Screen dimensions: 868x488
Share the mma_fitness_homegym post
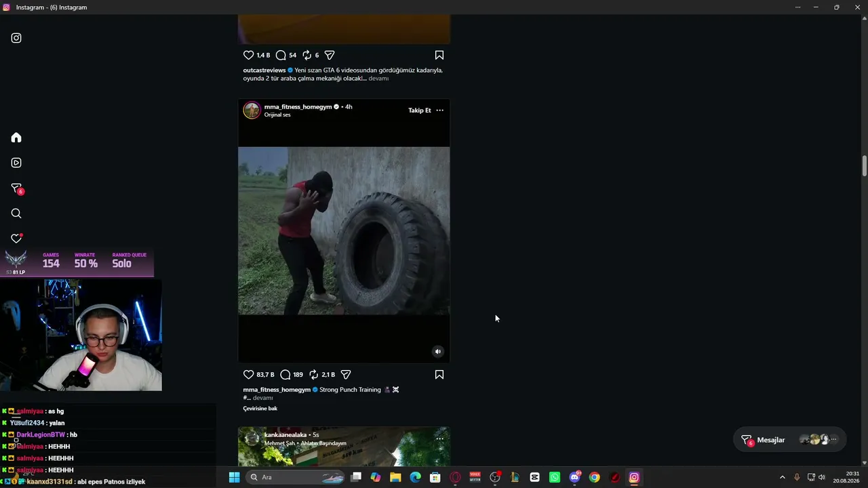(346, 374)
